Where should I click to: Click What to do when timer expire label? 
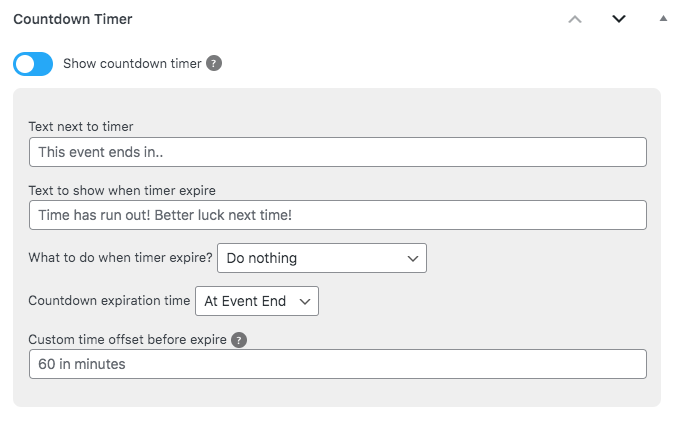pos(120,258)
